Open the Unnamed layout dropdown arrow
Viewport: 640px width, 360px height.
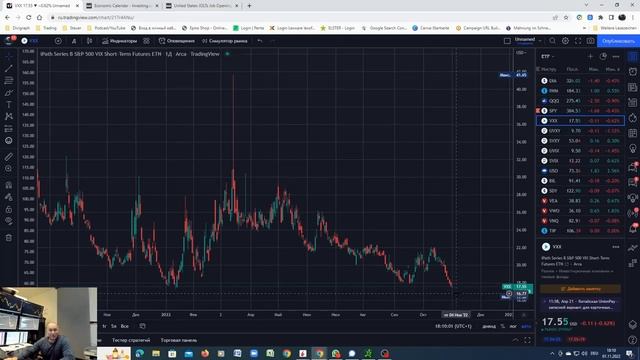click(540, 41)
